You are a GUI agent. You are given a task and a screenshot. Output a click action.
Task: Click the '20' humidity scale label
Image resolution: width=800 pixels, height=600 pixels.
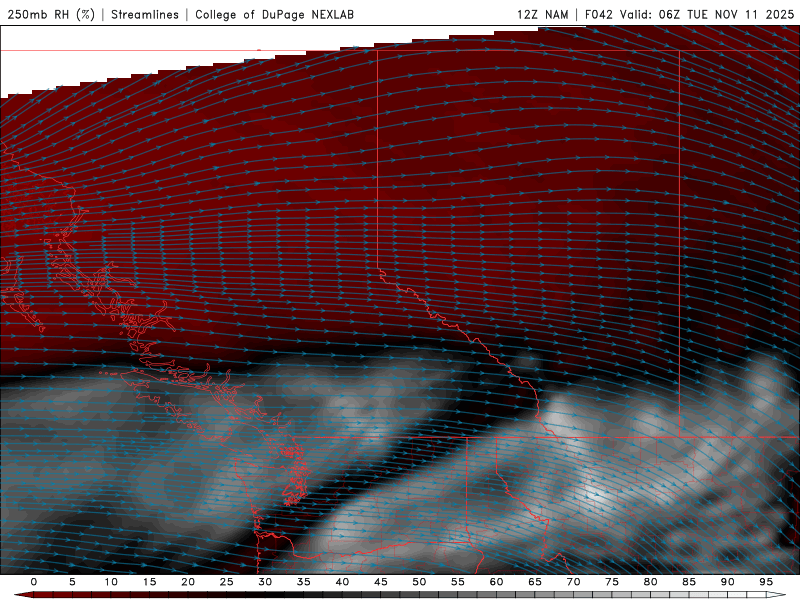pos(188,582)
